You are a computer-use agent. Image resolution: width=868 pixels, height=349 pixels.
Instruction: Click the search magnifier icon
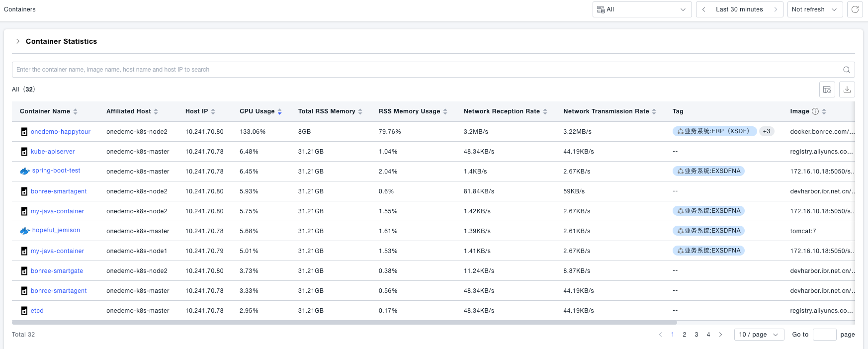point(846,70)
